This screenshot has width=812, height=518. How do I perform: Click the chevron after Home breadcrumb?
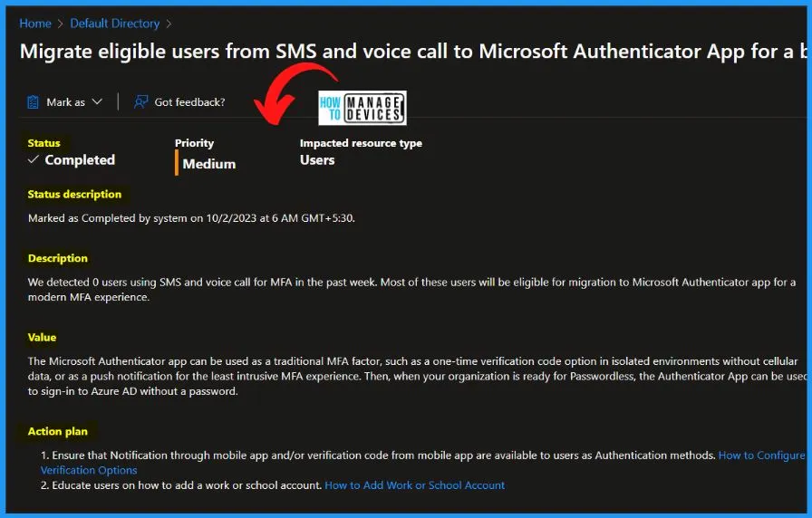pyautogui.click(x=61, y=24)
